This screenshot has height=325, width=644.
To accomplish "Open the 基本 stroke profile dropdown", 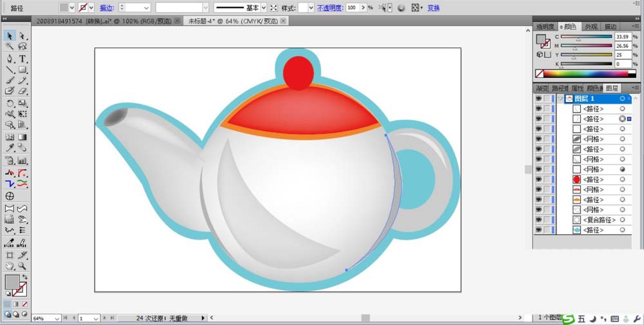I will click(263, 8).
